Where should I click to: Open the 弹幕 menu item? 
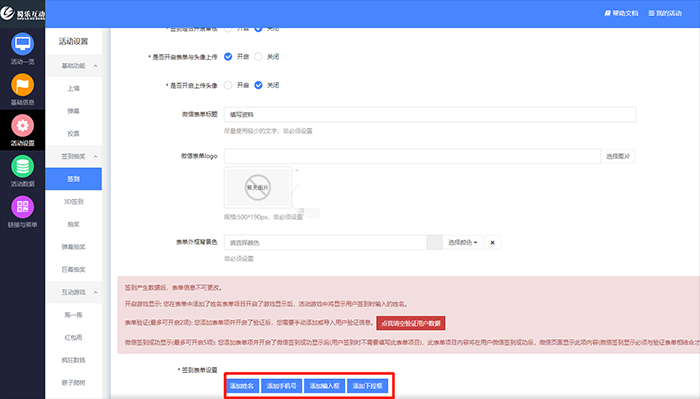(74, 111)
